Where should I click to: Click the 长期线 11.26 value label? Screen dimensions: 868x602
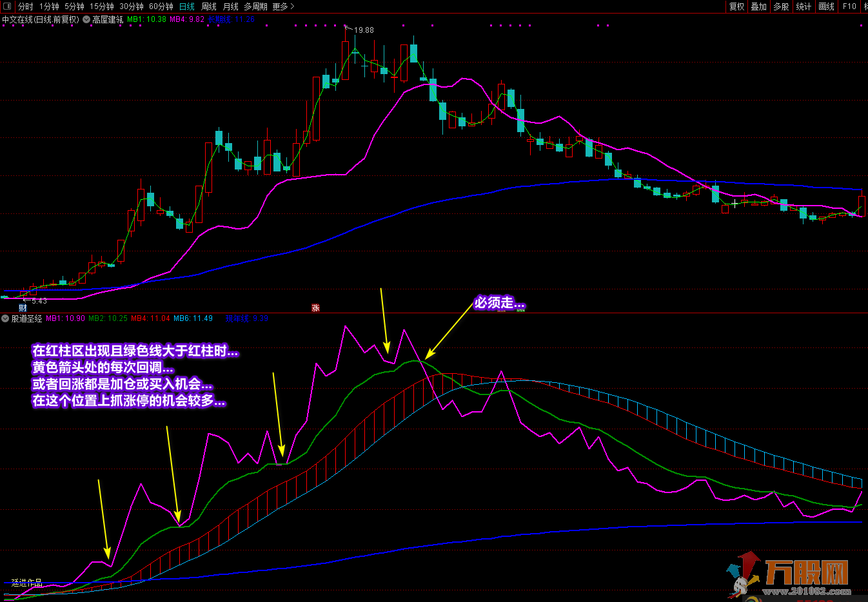pos(231,19)
